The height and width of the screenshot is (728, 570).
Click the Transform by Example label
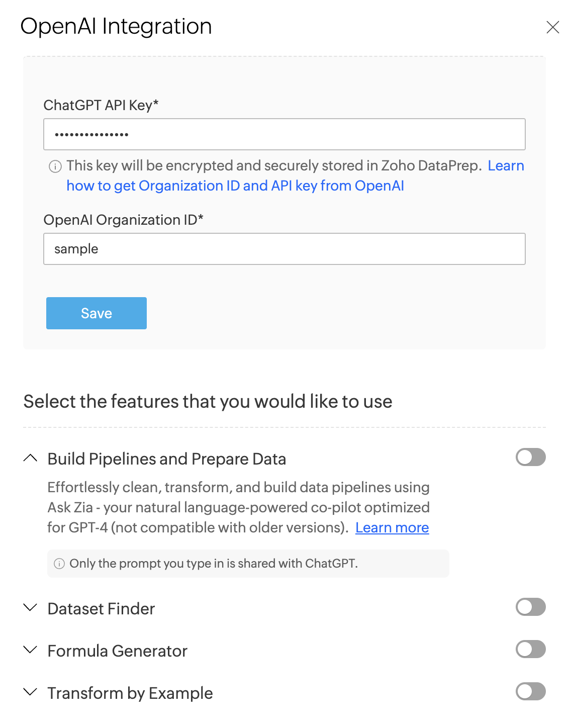click(x=130, y=693)
